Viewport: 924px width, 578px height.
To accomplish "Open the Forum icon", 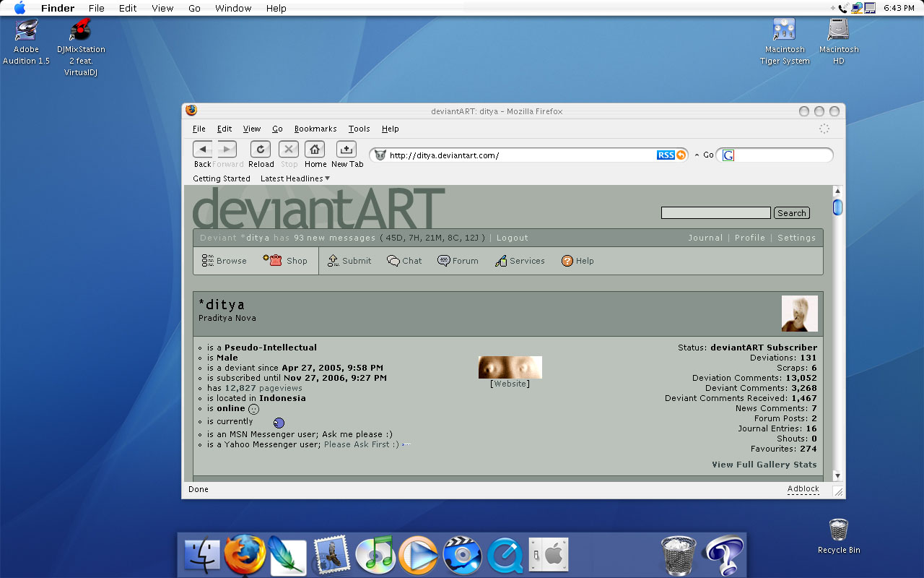I will tap(444, 261).
